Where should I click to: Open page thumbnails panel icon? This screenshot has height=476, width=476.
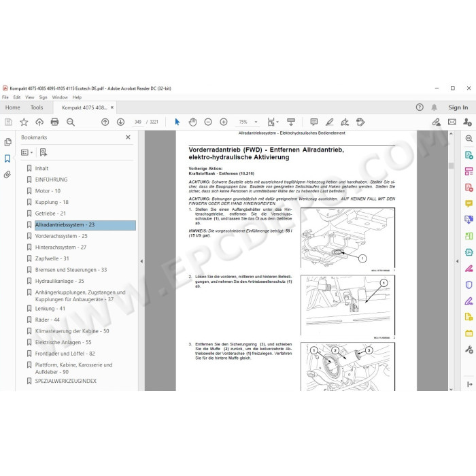tap(7, 142)
